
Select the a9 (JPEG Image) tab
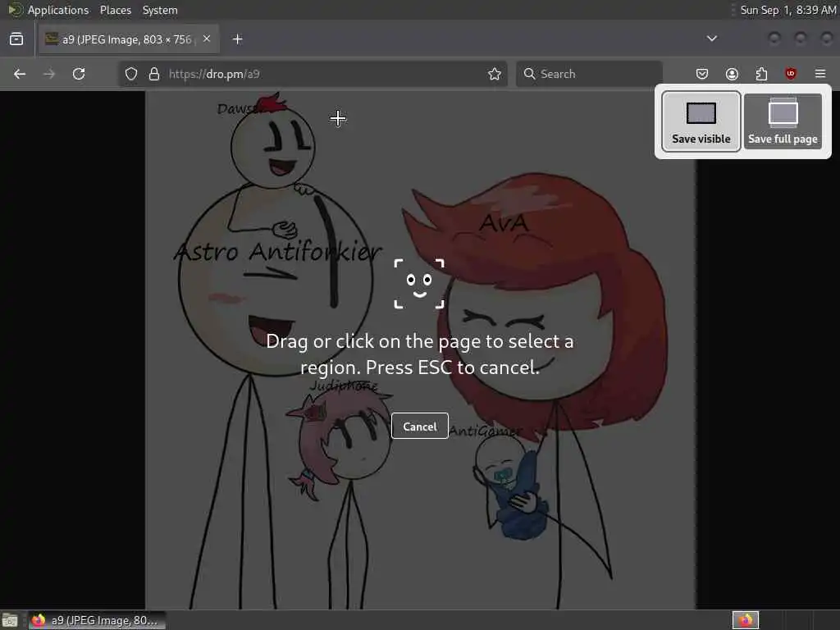pos(127,39)
